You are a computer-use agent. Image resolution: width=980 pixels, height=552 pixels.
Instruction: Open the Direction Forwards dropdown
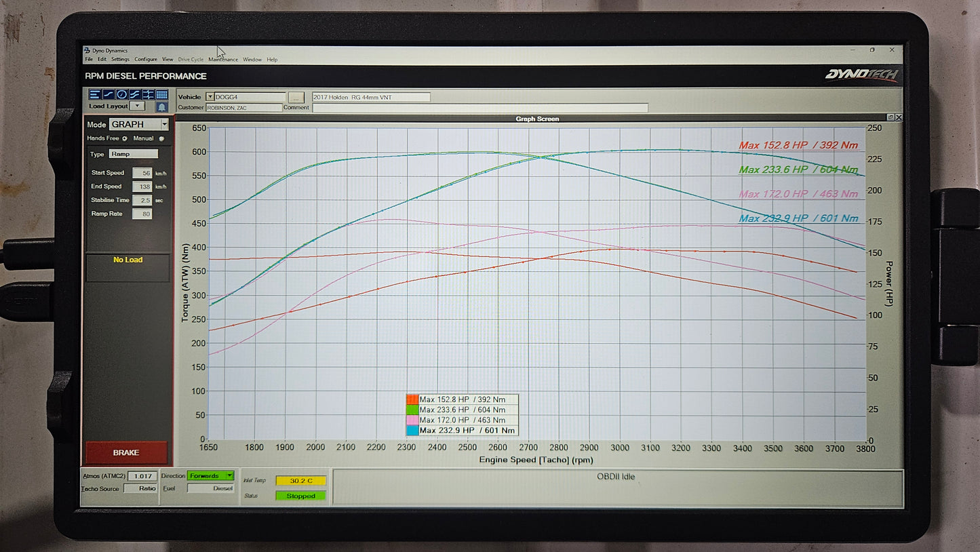[x=230, y=476]
